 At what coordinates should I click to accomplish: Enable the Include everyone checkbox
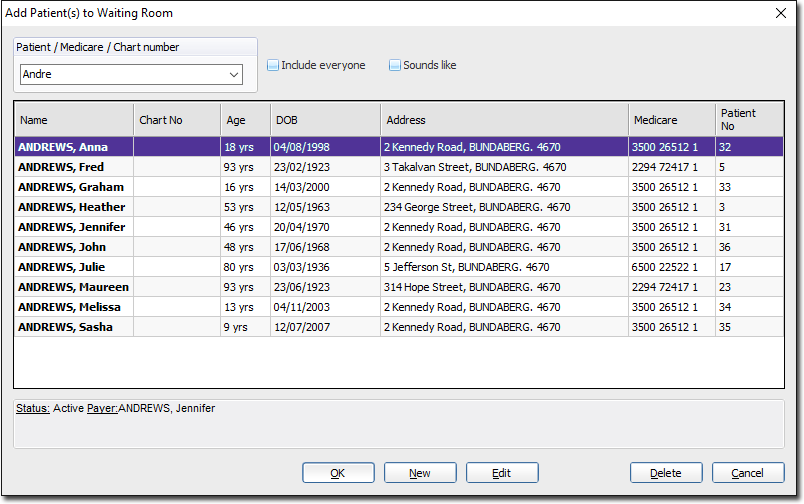tap(273, 66)
